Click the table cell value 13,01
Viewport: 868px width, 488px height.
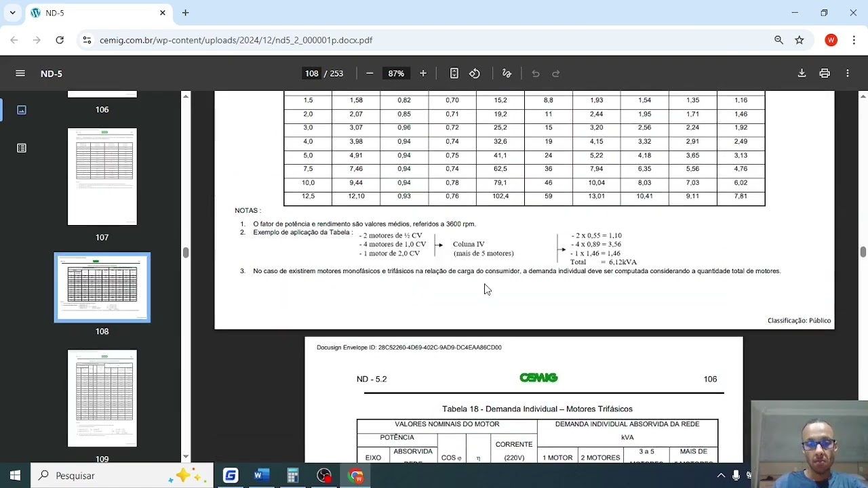(x=597, y=196)
